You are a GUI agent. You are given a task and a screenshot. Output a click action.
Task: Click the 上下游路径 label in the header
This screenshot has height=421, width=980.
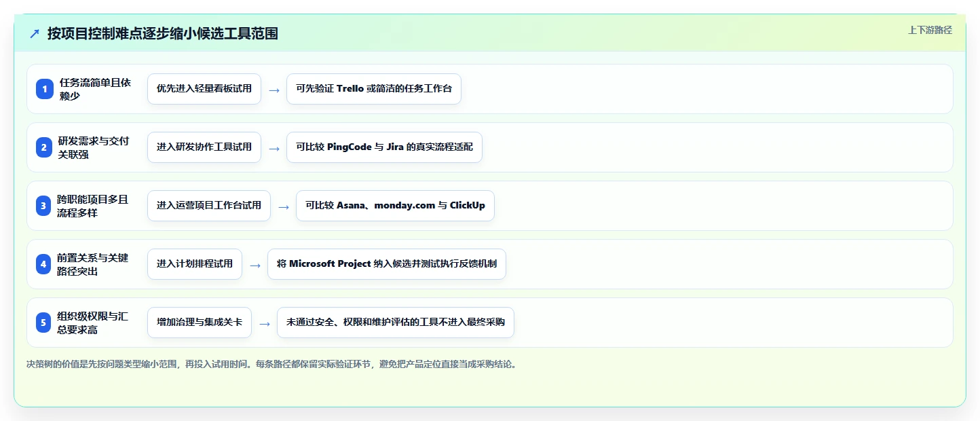click(930, 30)
